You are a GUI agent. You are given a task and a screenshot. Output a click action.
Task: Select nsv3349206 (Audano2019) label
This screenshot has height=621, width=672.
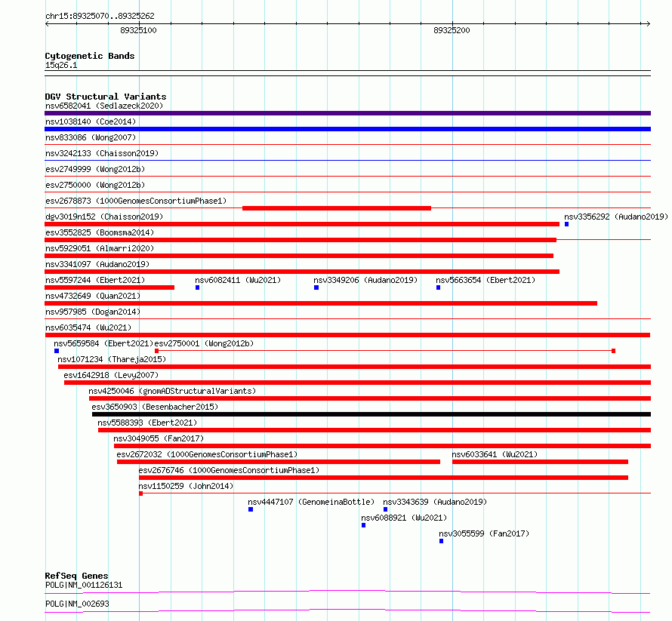365,280
